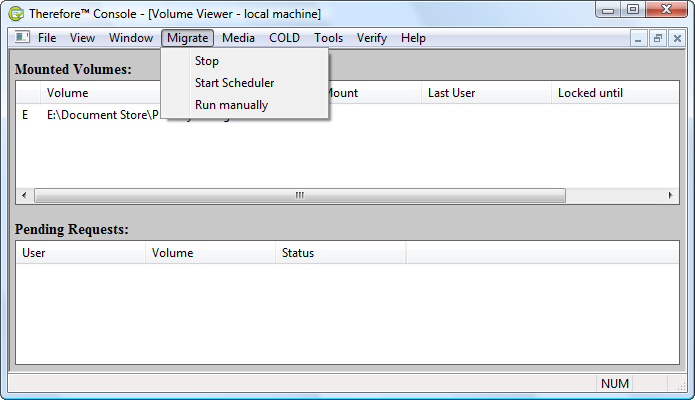Open the View menu
This screenshot has height=400, width=695.
pyautogui.click(x=82, y=38)
